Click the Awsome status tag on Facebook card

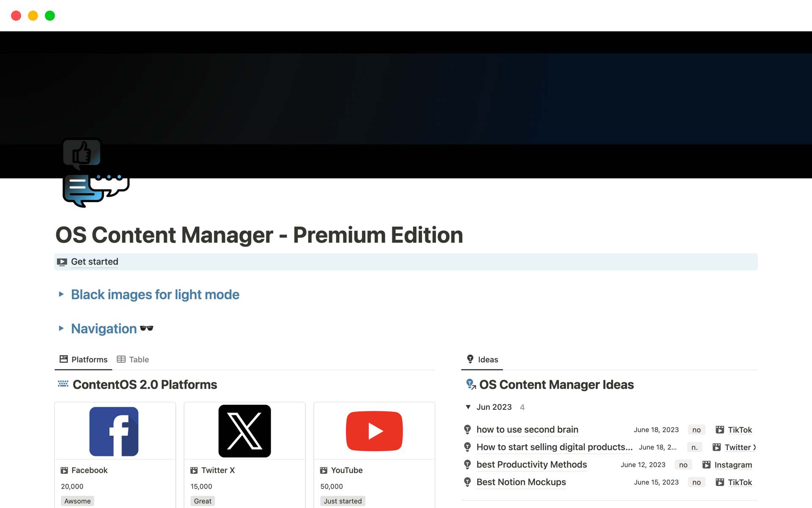(x=77, y=501)
